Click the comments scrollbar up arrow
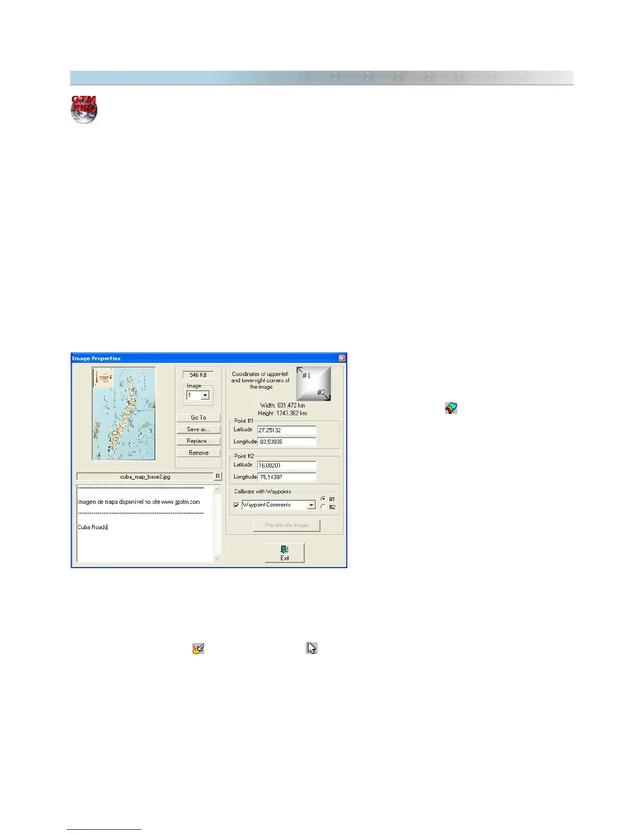644x834 pixels. click(217, 490)
